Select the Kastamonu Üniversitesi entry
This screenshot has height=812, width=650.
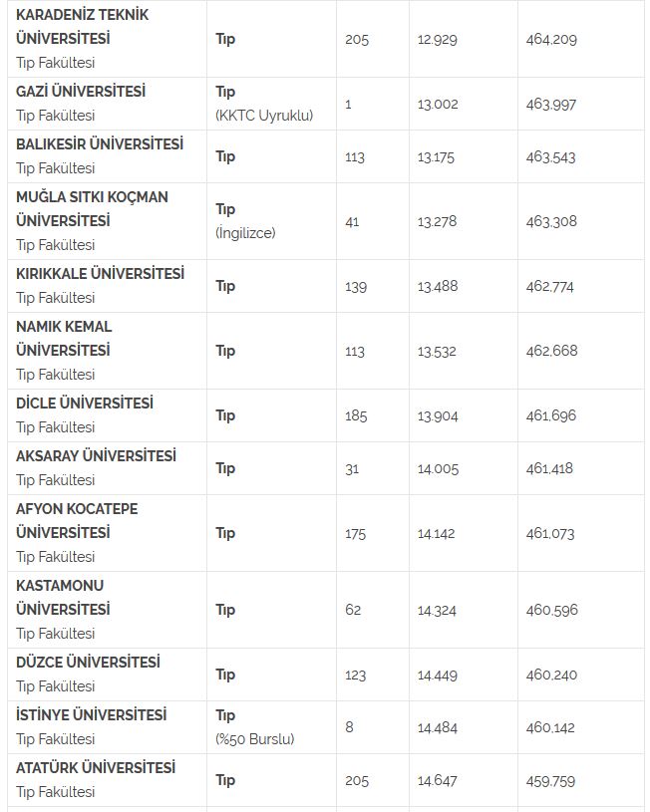63,598
